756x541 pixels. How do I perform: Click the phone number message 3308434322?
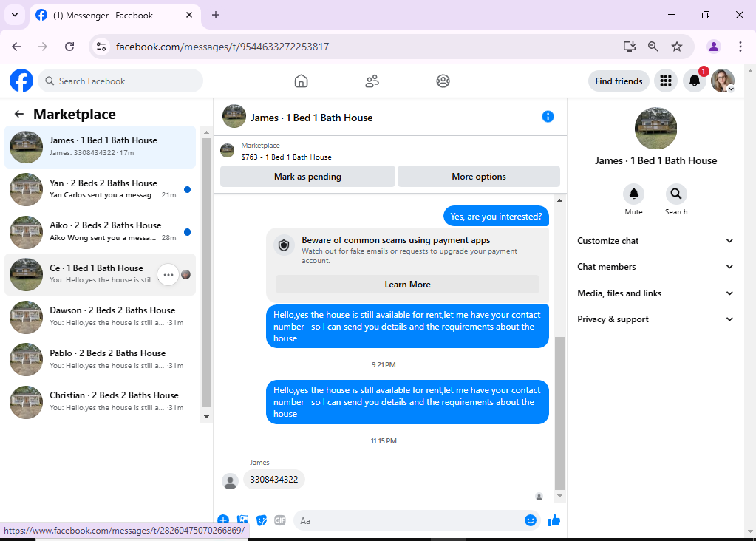[x=274, y=479]
